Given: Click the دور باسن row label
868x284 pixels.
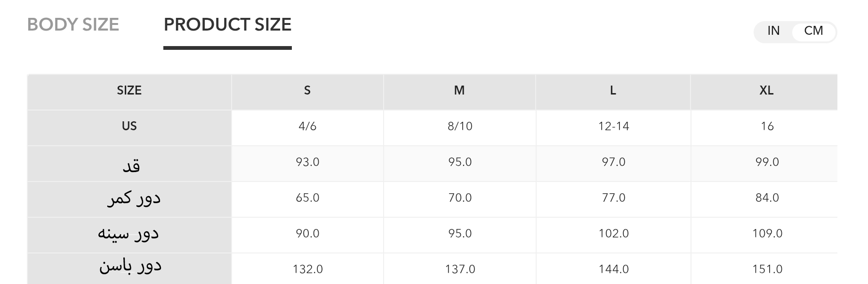Looking at the screenshot, I should coord(130,266).
